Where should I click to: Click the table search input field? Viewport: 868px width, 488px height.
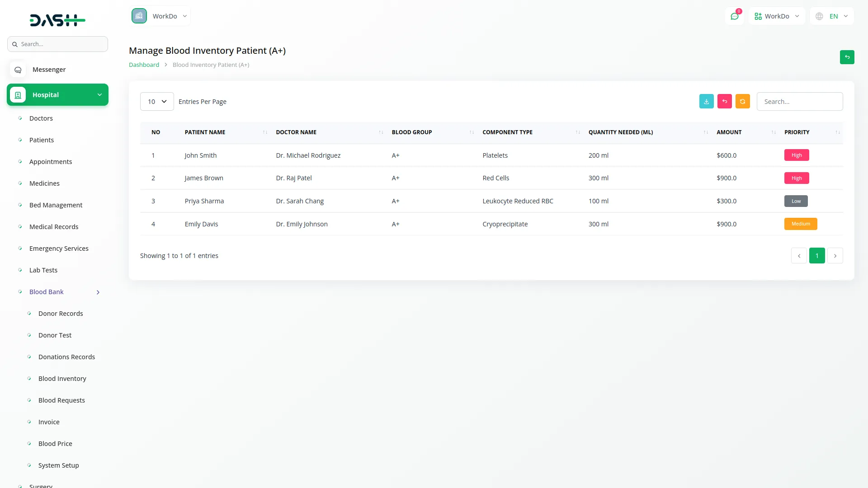point(799,102)
